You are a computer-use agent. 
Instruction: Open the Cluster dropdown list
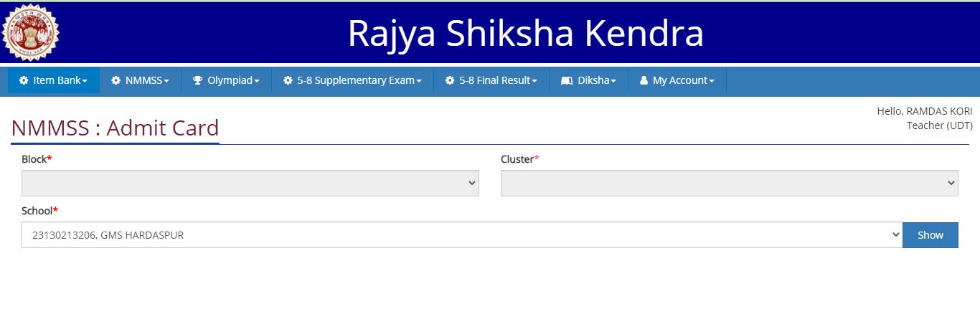tap(729, 183)
